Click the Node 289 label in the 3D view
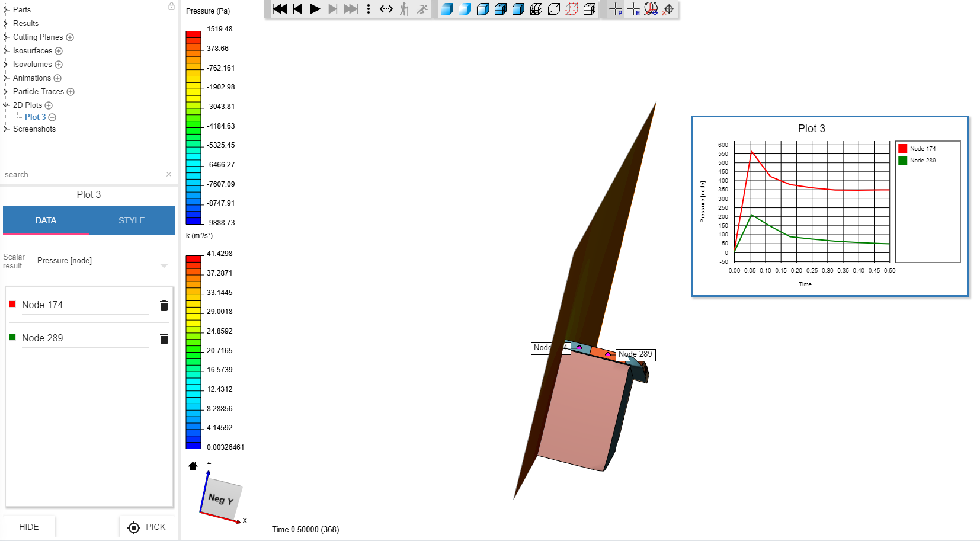 635,354
